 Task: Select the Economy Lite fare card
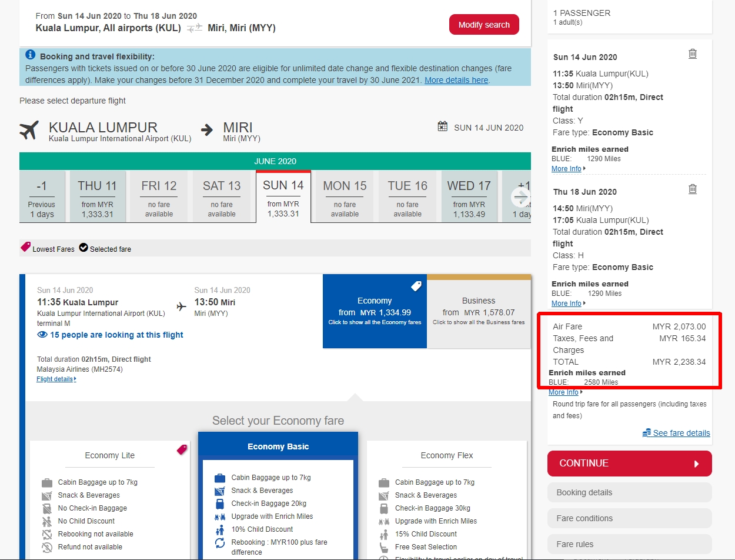[x=109, y=455]
